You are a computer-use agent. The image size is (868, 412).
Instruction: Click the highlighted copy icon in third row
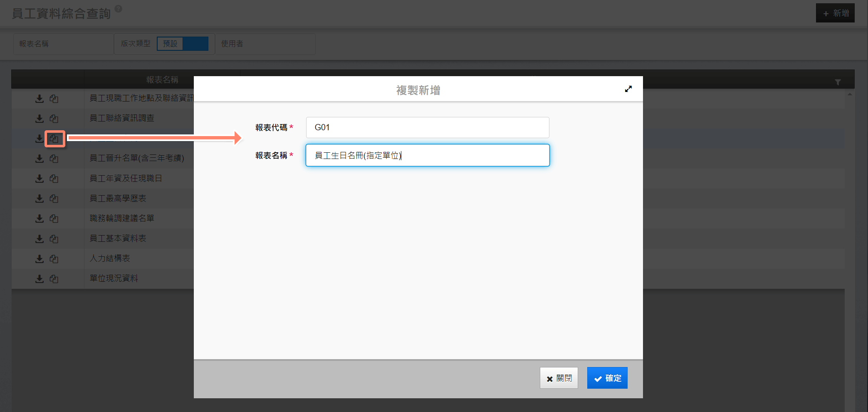point(54,139)
